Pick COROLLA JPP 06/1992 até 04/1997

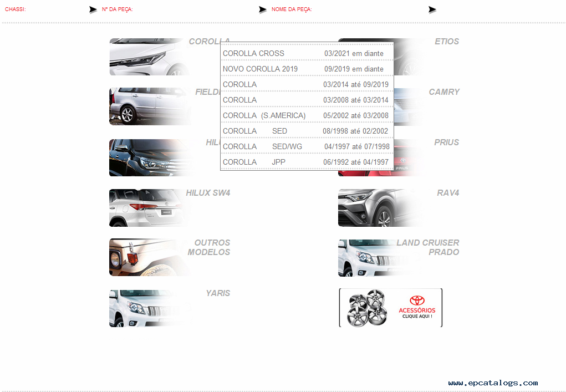306,162
